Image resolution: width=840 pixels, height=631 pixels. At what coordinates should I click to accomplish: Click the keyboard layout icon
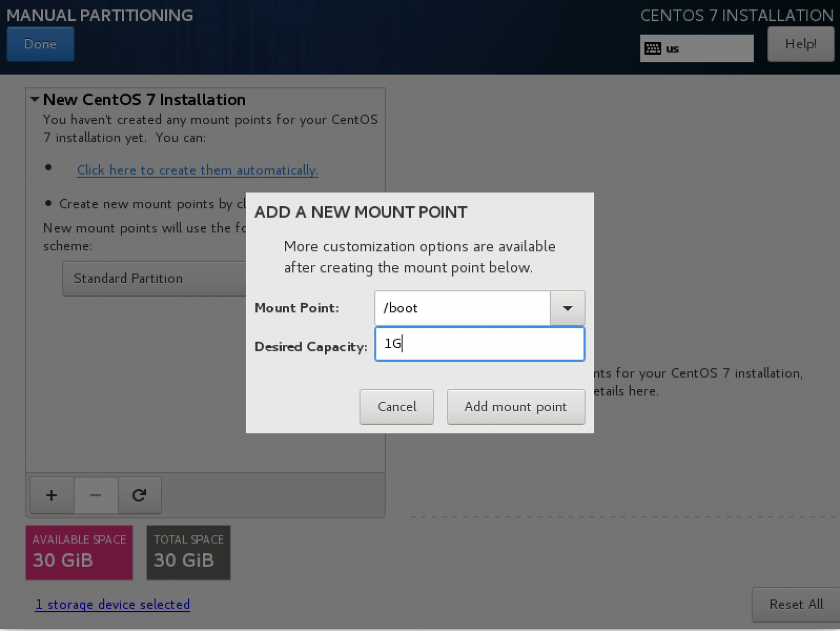point(652,49)
